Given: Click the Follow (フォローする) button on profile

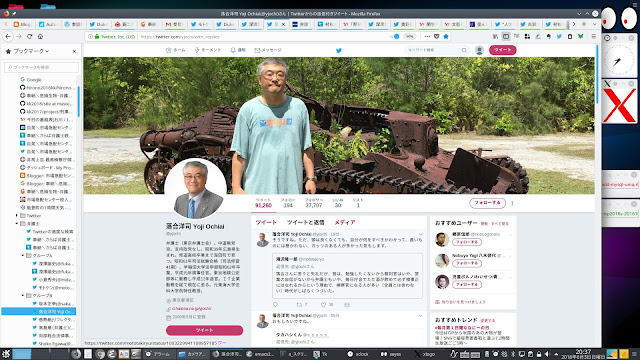Looking at the screenshot, I should [487, 203].
